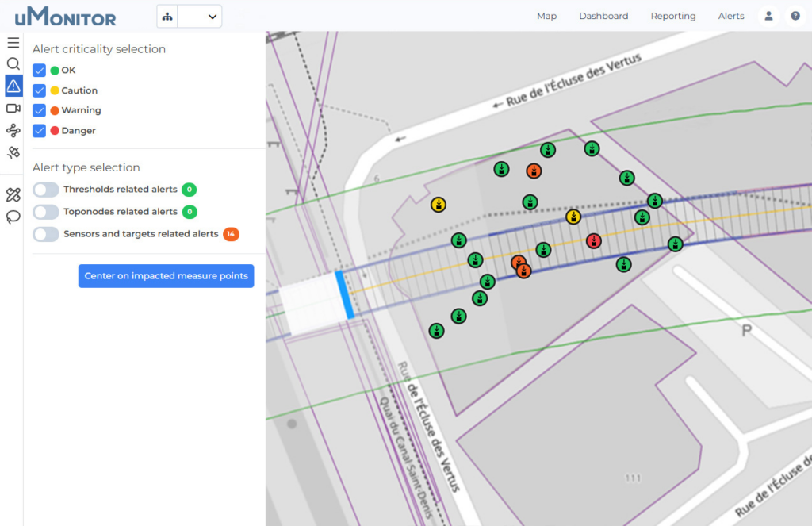
Task: Enable the Thresholds related alerts toggle
Action: coord(45,190)
